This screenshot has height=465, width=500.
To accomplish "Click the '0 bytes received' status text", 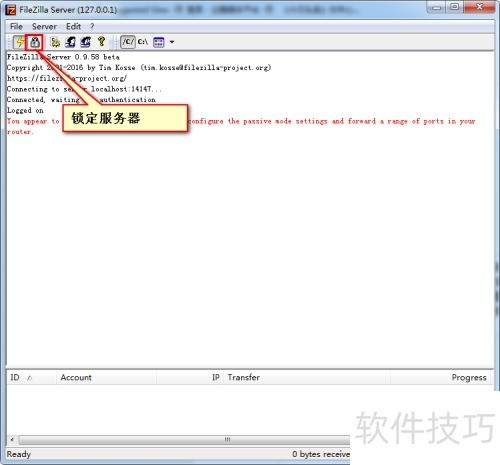I will coord(321,454).
